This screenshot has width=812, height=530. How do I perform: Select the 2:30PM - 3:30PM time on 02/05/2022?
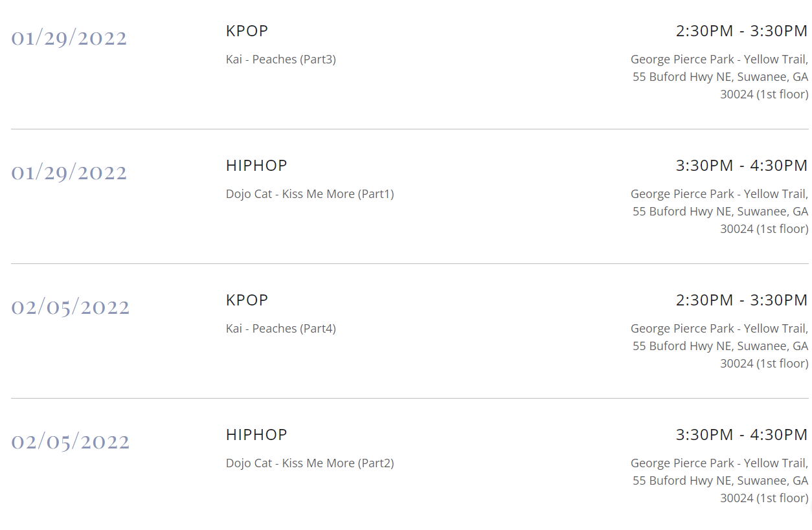[741, 300]
